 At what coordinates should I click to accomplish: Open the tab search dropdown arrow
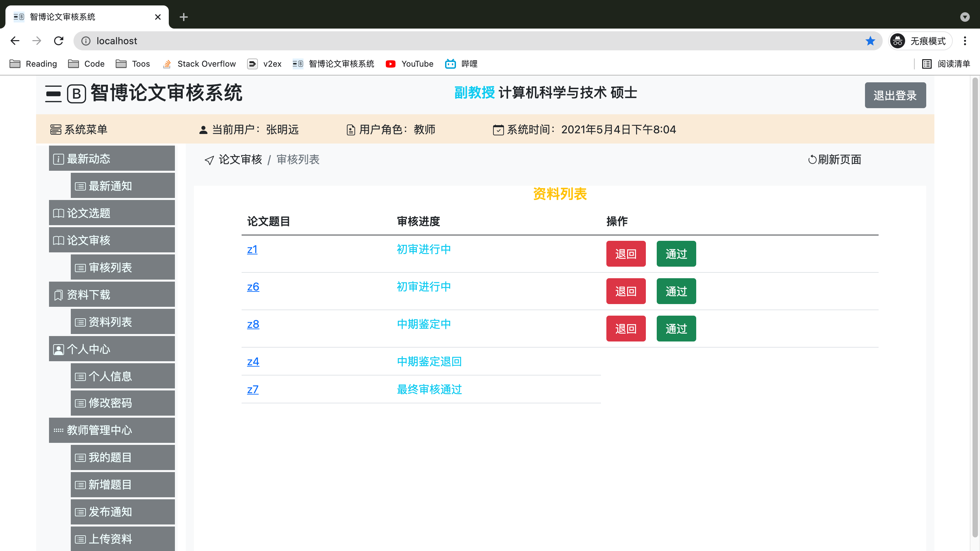tap(964, 17)
